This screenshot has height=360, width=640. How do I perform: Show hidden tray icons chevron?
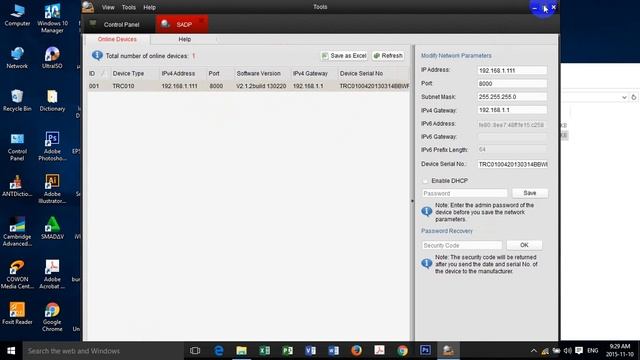tap(533, 351)
